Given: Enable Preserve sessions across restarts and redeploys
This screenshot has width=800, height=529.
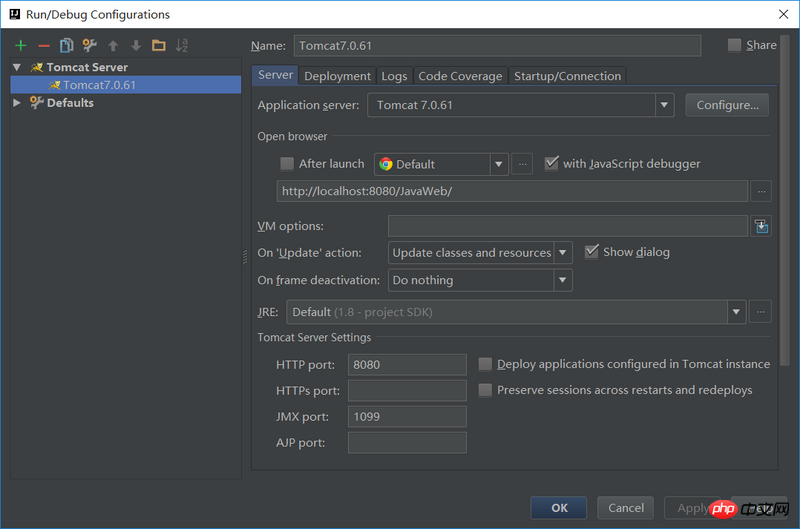Looking at the screenshot, I should (x=485, y=390).
